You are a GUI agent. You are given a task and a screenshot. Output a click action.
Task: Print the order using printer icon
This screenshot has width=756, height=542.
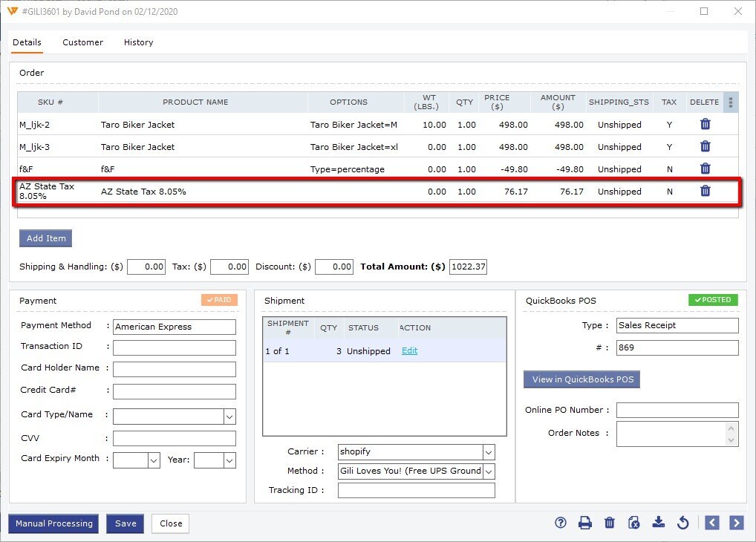point(585,523)
